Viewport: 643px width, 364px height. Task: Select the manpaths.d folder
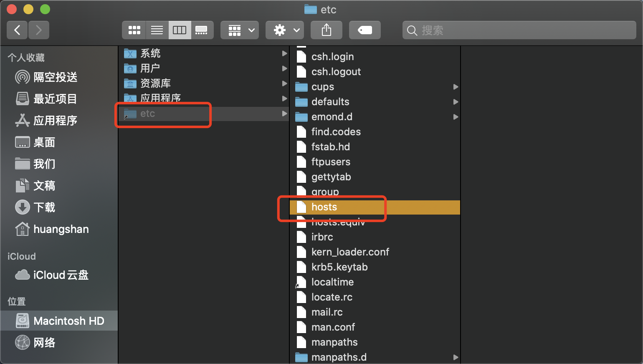click(x=375, y=357)
